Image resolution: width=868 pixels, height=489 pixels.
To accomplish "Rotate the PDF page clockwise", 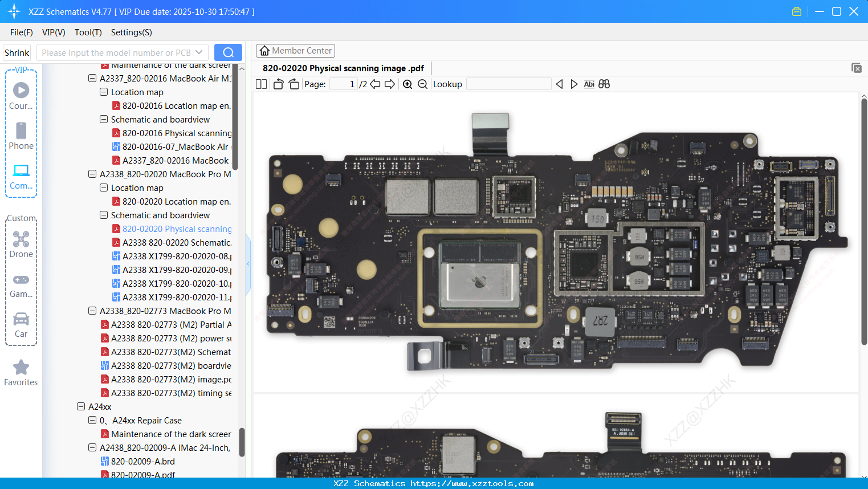I will point(294,84).
